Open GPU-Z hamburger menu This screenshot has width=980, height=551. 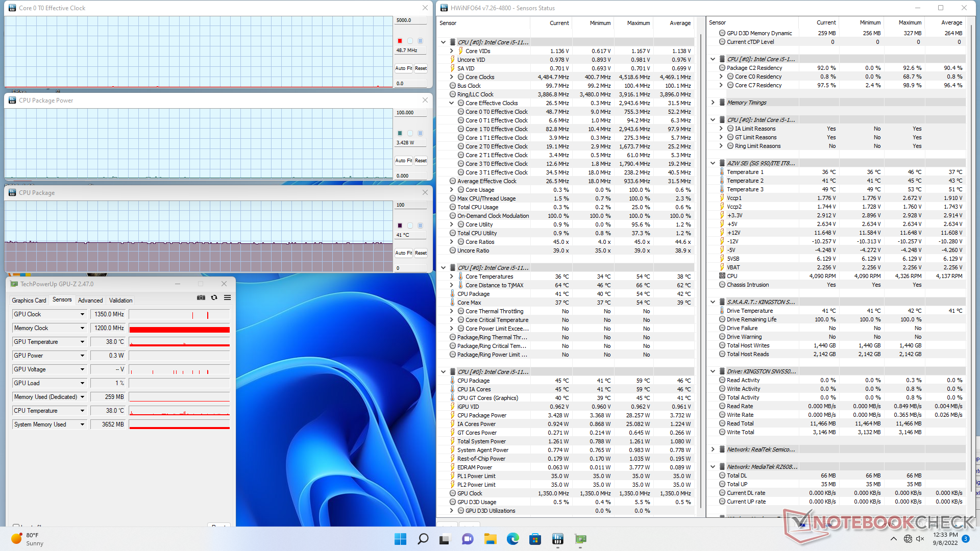(228, 297)
